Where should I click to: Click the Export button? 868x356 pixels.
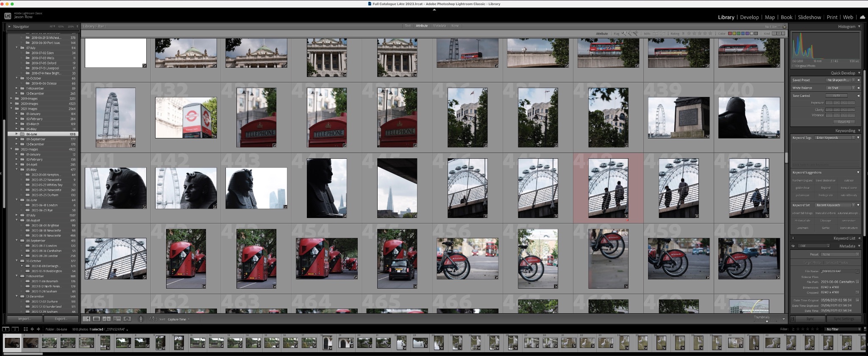click(x=61, y=319)
